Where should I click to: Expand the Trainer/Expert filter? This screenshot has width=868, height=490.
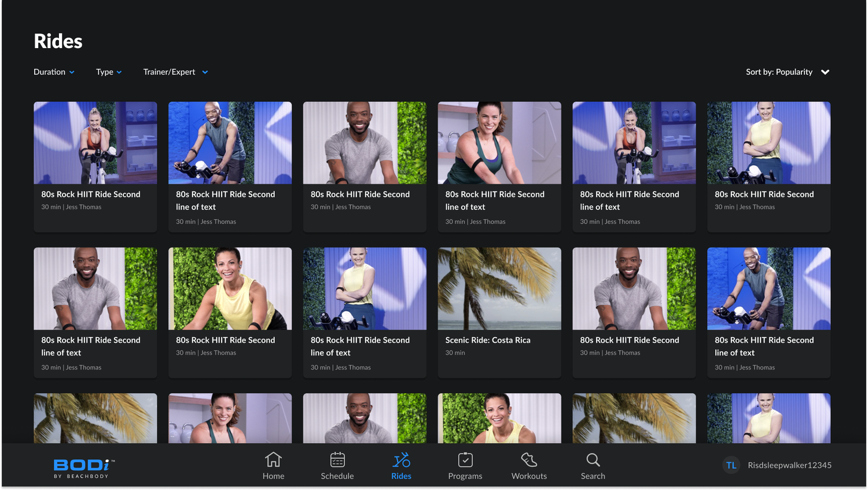pyautogui.click(x=175, y=72)
